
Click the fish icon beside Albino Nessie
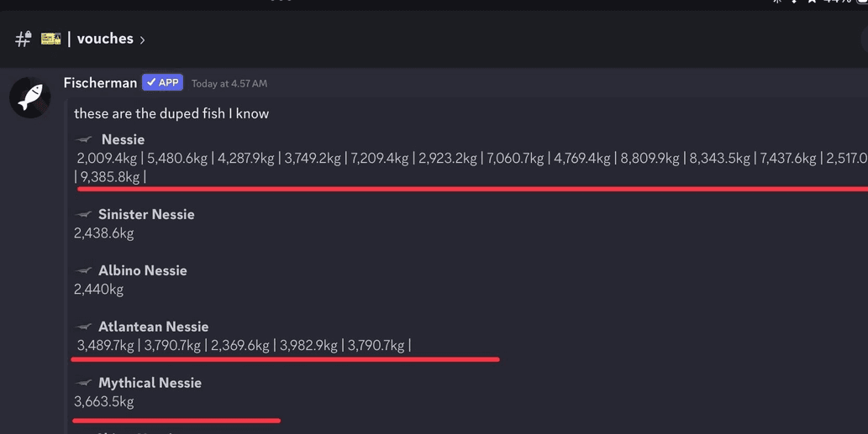(x=83, y=271)
